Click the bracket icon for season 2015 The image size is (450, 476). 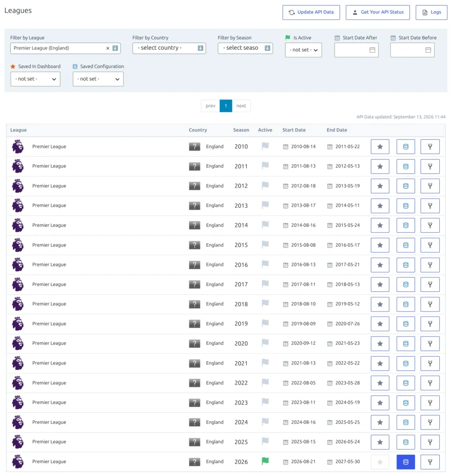pos(430,245)
